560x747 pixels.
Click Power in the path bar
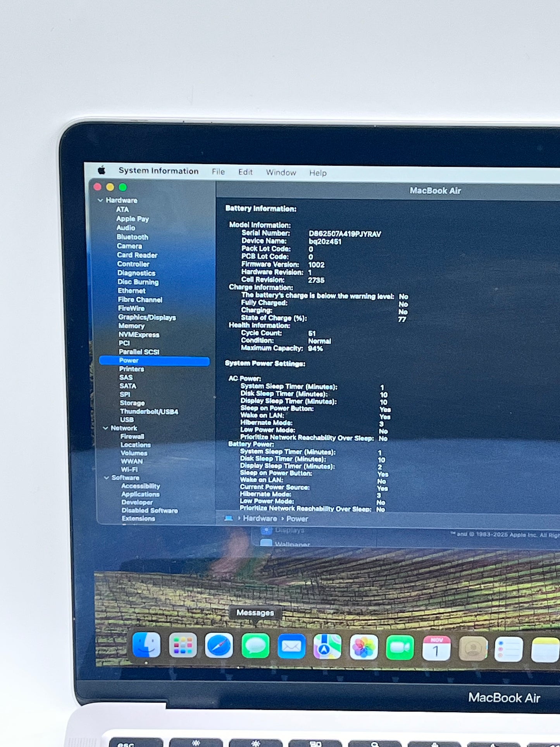pos(297,519)
